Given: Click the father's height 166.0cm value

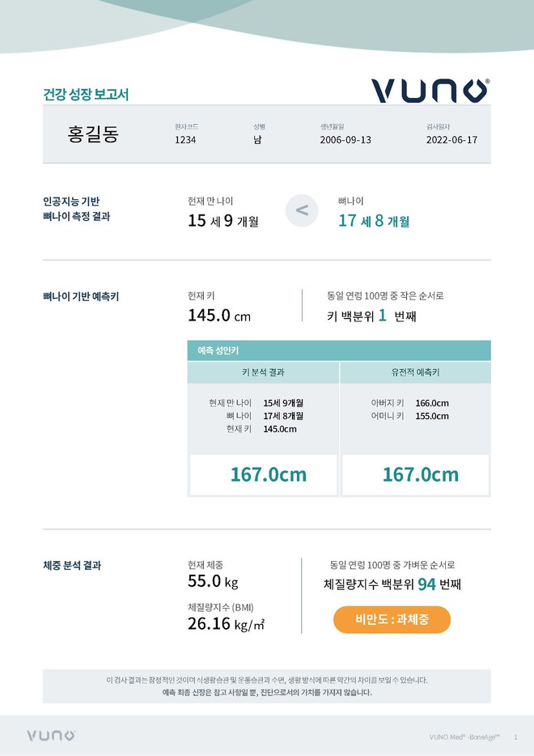Looking at the screenshot, I should pos(432,403).
